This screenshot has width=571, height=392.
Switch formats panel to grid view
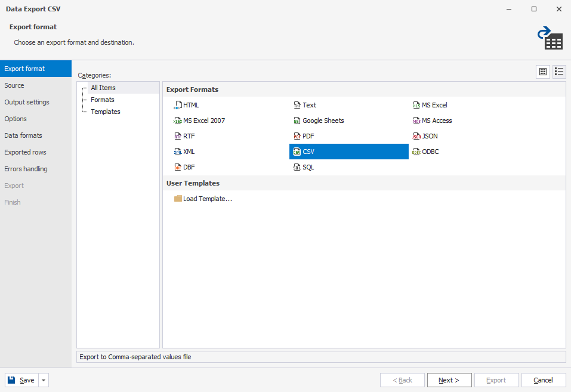[x=542, y=71]
